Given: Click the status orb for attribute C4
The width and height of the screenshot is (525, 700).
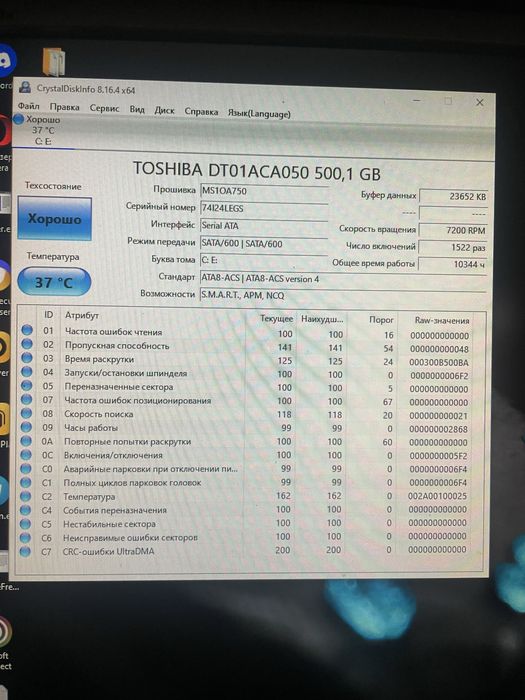Looking at the screenshot, I should pos(25,510).
